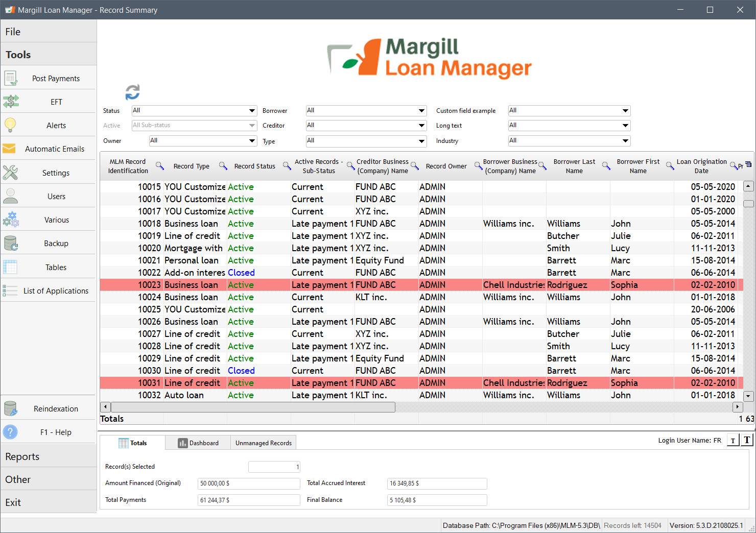Image resolution: width=756 pixels, height=533 pixels.
Task: Open the EFT tool from the sidebar
Action: pos(11,101)
